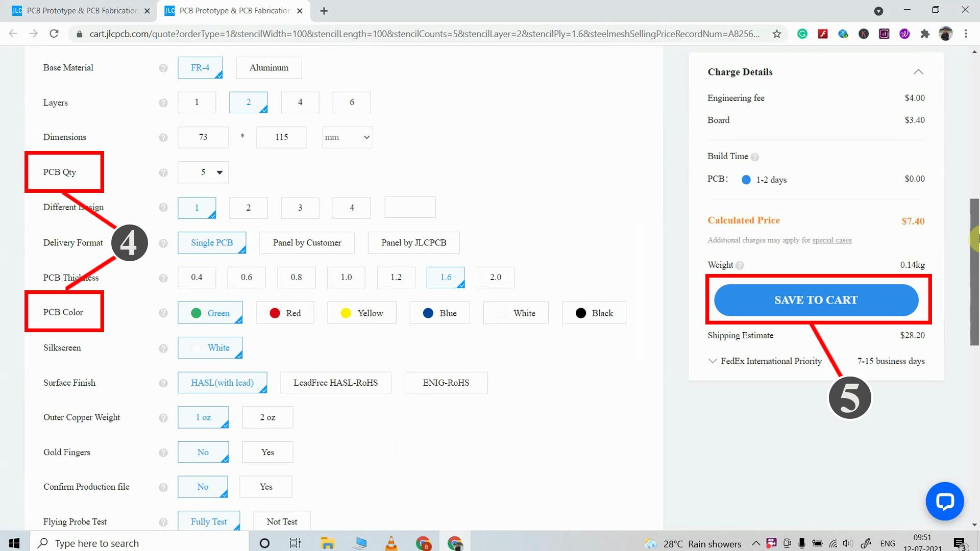Open the special cases link
Screen dimensions: 980x551
pyautogui.click(x=831, y=240)
